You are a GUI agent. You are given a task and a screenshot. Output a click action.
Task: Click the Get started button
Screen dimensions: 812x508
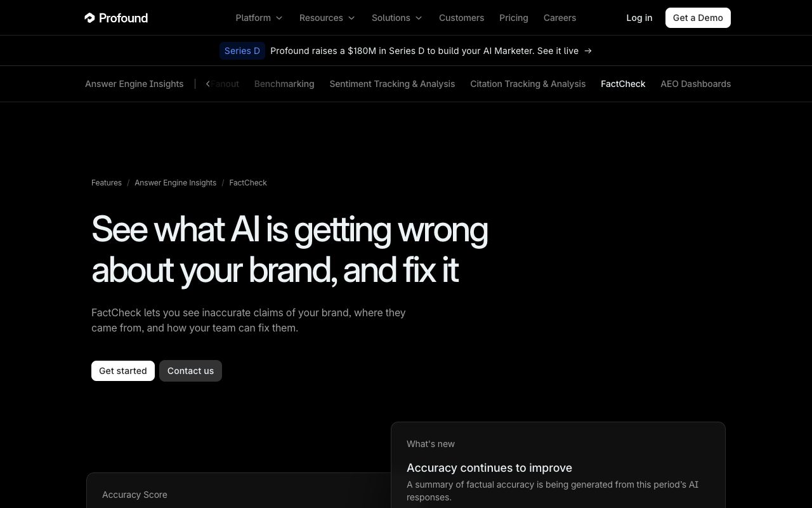[123, 371]
